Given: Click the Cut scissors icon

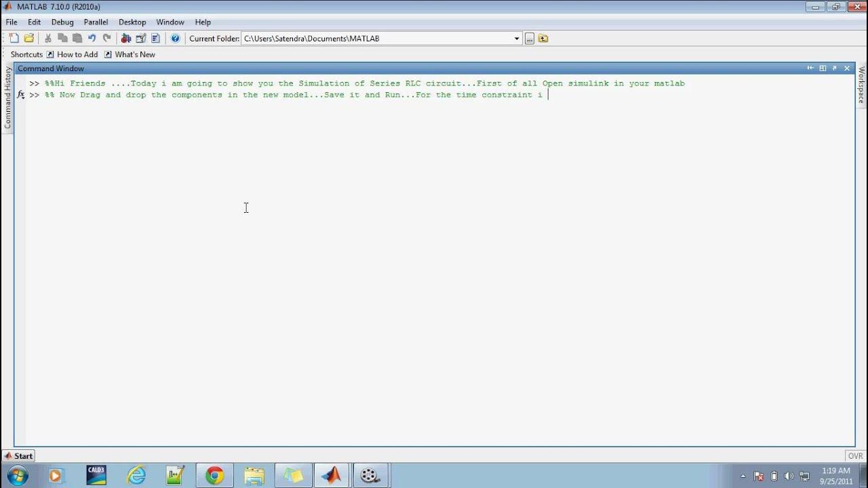Looking at the screenshot, I should 48,39.
